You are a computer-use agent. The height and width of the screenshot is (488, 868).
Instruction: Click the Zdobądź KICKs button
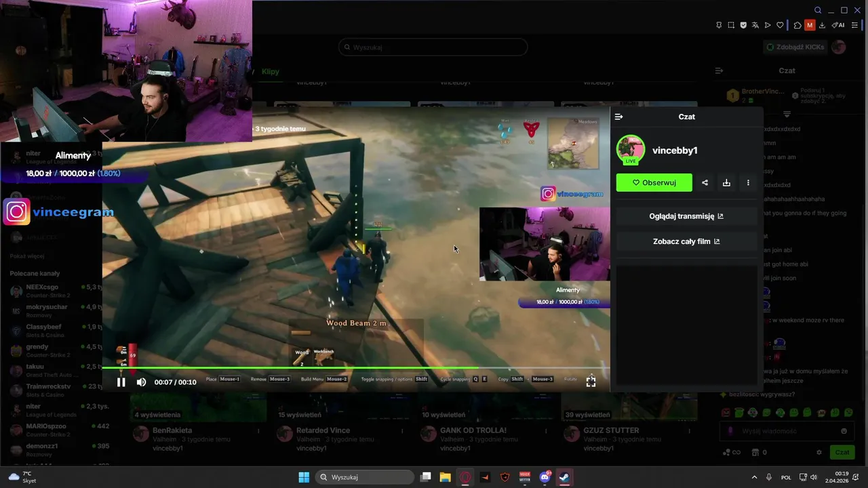coord(795,47)
